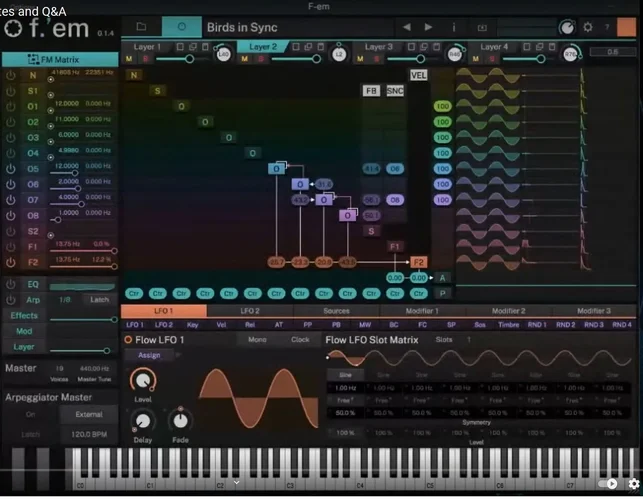Open the External arpeggiator sync dropdown

pyautogui.click(x=89, y=414)
